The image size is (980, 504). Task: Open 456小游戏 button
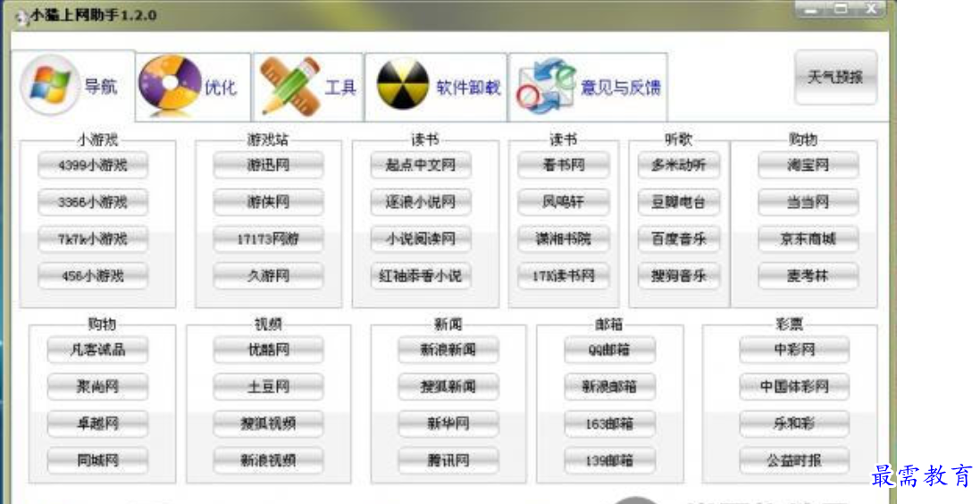point(93,276)
